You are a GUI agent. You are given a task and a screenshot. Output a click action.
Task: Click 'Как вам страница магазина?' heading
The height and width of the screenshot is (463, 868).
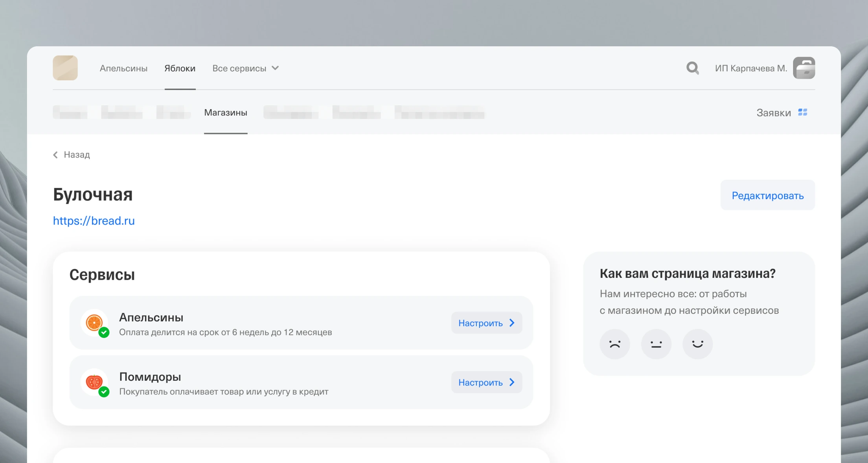tap(688, 274)
